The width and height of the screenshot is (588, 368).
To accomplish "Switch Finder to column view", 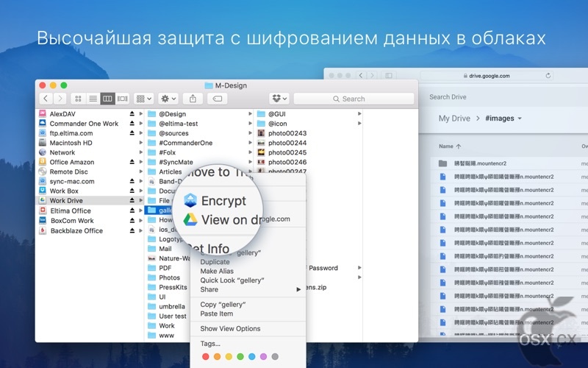I will coord(107,99).
